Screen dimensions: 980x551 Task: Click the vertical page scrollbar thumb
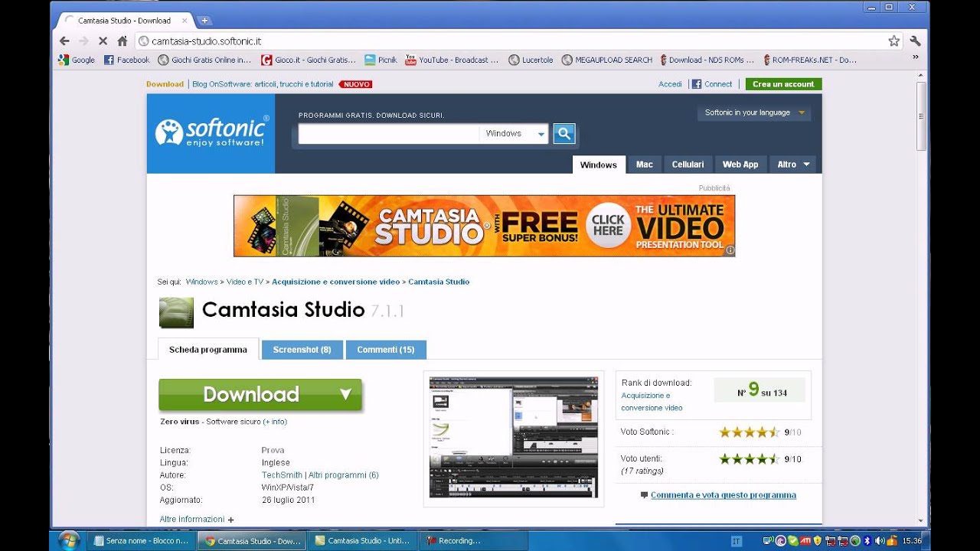tap(922, 116)
